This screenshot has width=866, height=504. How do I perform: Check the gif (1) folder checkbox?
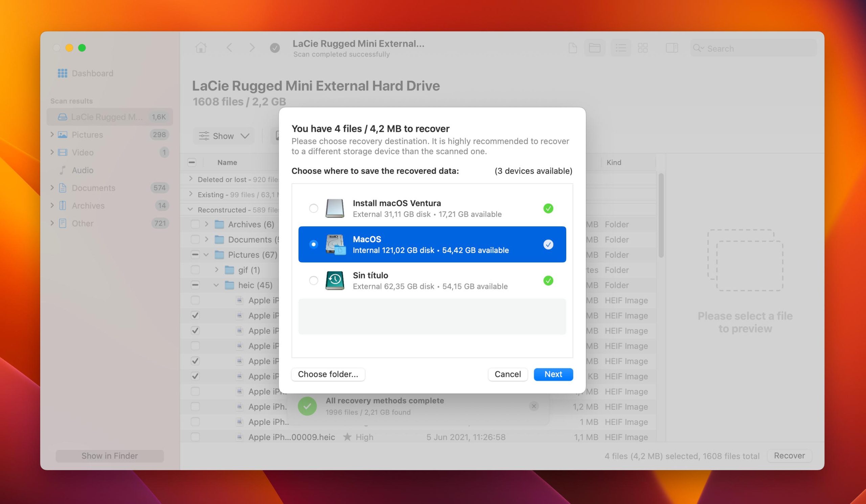pos(195,270)
